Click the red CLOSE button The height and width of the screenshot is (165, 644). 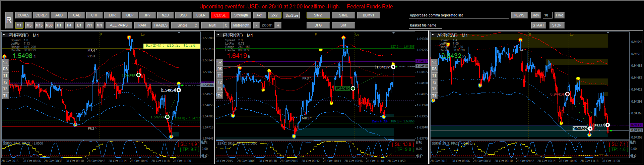220,15
